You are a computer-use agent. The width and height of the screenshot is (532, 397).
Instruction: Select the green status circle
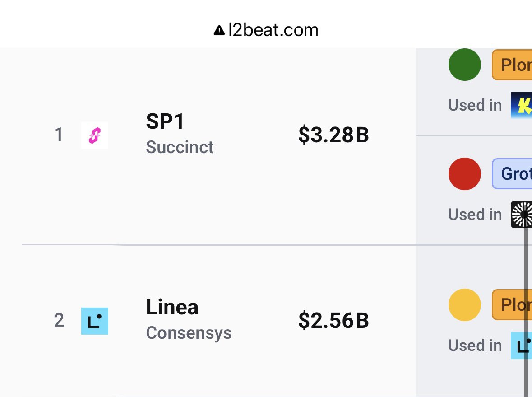[464, 65]
